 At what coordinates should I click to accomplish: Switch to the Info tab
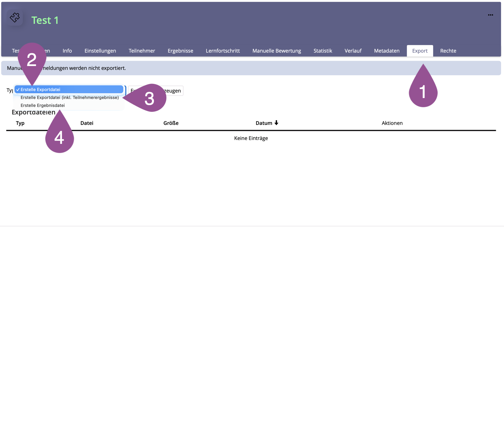click(x=67, y=51)
